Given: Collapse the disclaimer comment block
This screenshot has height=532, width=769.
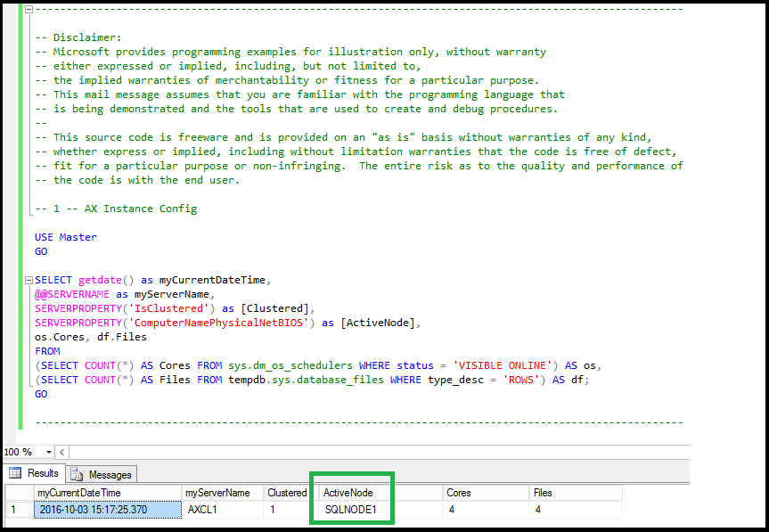Looking at the screenshot, I should point(29,10).
